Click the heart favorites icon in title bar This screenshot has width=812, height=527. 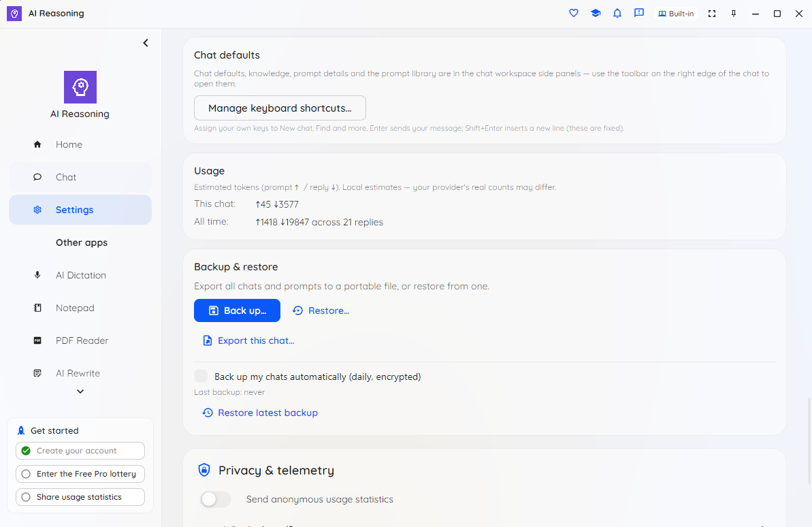click(x=573, y=13)
